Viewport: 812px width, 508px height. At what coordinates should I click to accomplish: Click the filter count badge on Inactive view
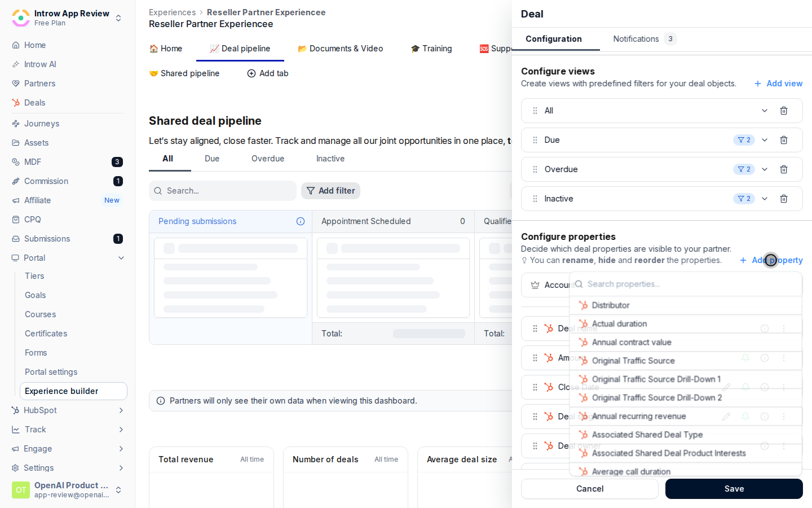[744, 199]
